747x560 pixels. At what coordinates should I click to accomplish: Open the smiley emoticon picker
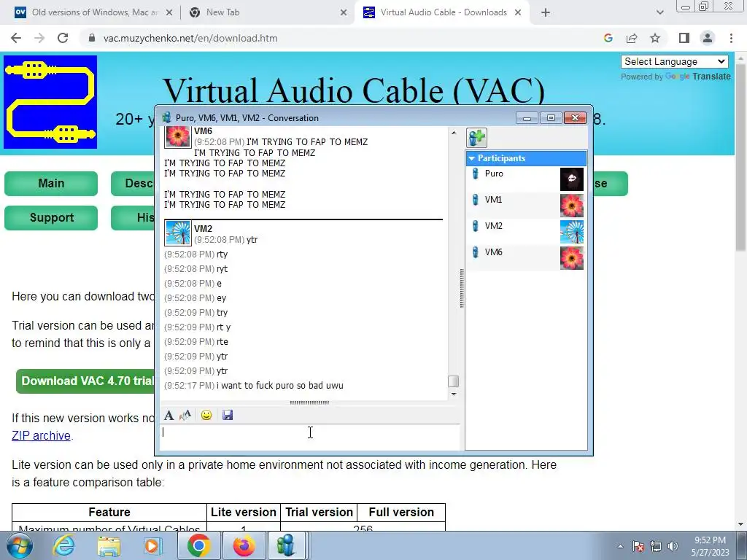[x=206, y=415]
